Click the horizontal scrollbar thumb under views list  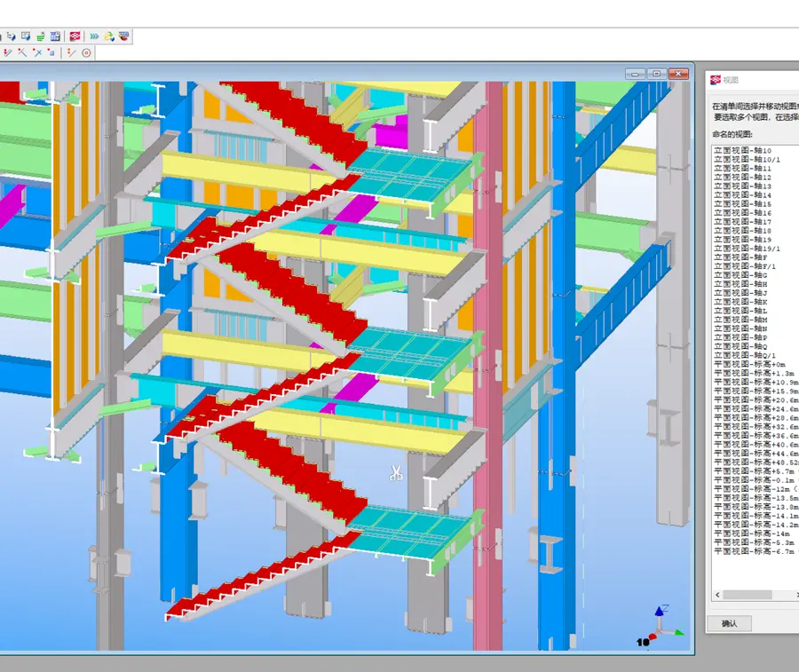pos(747,595)
